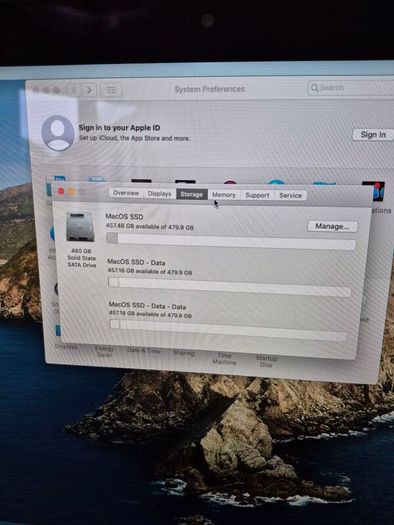Click inside the Search field
Screen dimensions: 394x525
[x=350, y=88]
